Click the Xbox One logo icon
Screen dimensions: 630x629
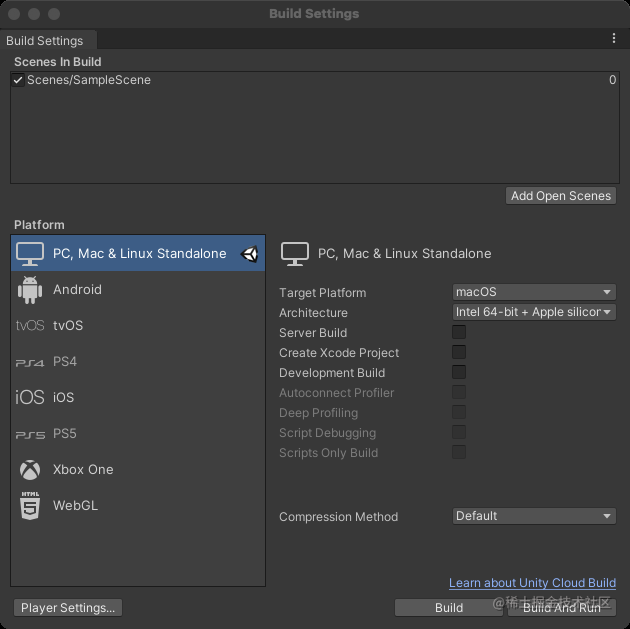coord(30,470)
